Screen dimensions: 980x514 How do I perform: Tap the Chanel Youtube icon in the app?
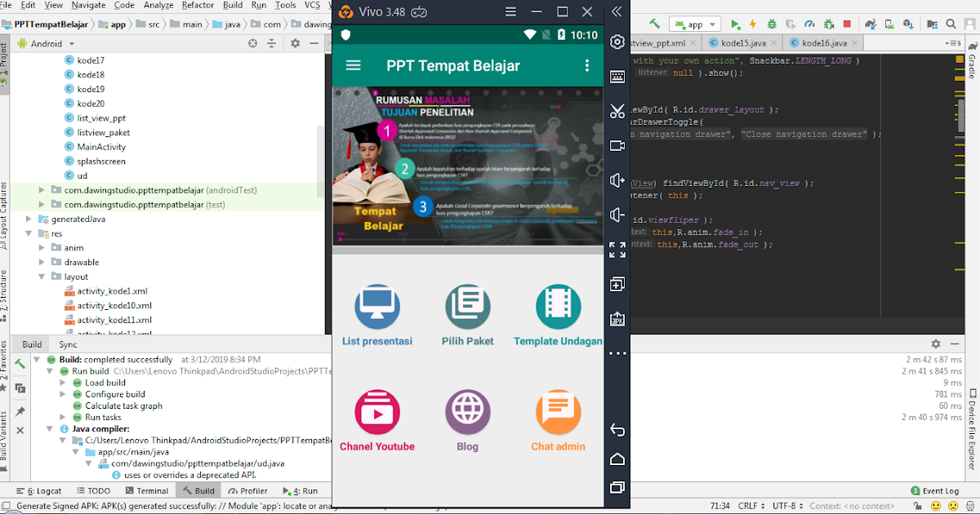377,412
